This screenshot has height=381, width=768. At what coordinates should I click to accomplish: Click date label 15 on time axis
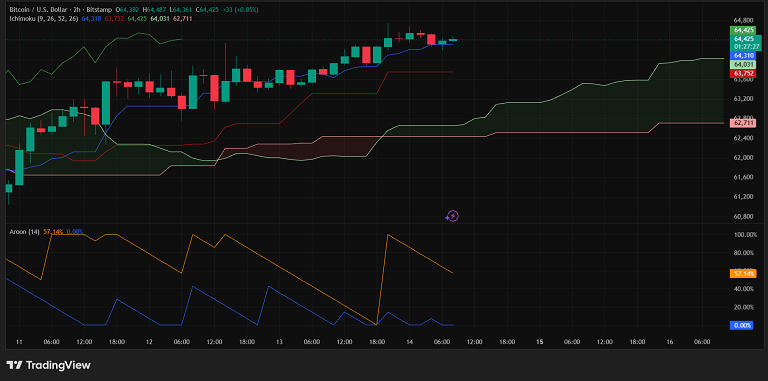(x=540, y=342)
